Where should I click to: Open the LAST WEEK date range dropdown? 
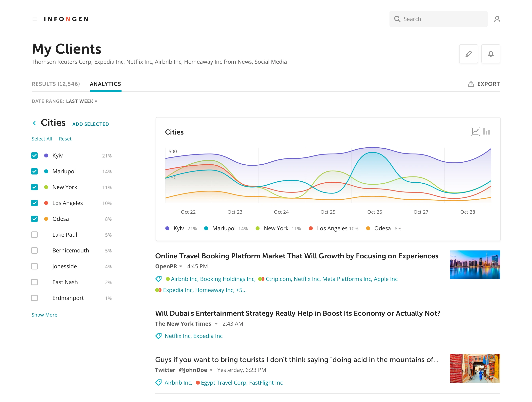click(82, 101)
